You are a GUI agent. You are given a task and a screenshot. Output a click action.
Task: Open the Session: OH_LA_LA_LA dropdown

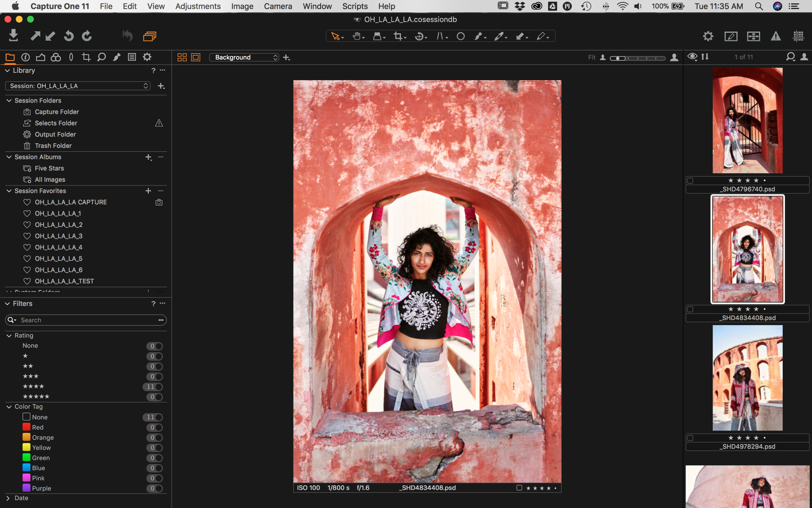[78, 86]
